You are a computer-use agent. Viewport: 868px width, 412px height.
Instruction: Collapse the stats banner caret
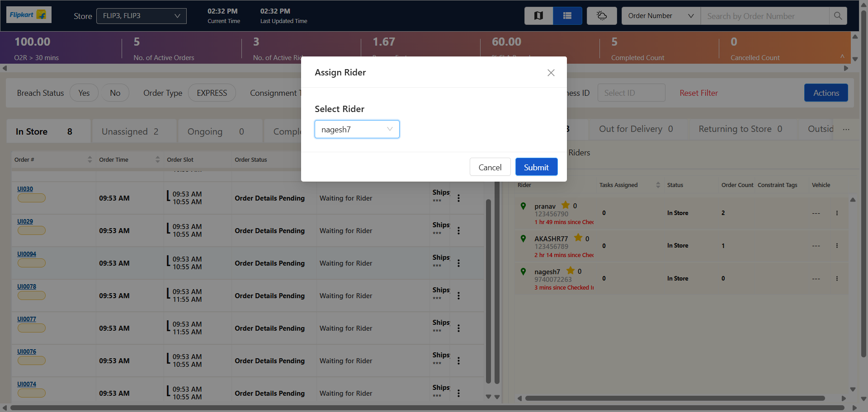click(842, 56)
